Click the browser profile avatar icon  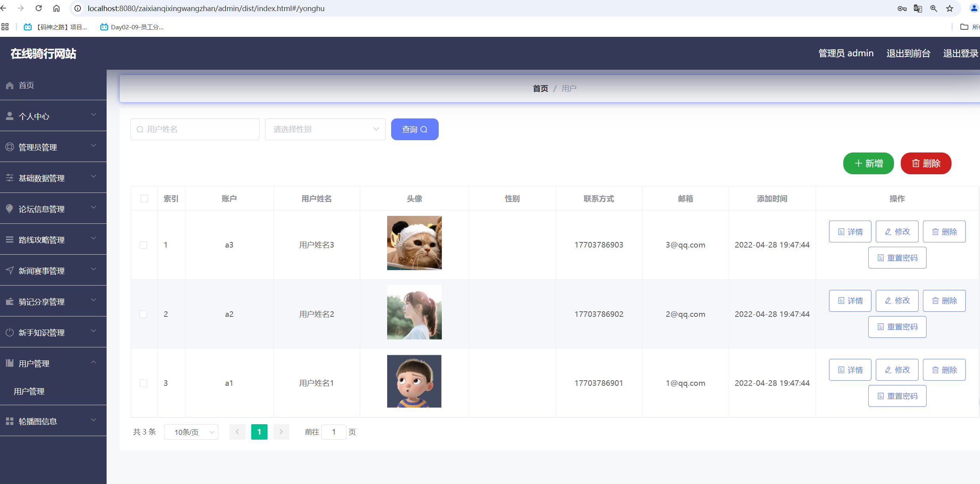click(x=974, y=8)
